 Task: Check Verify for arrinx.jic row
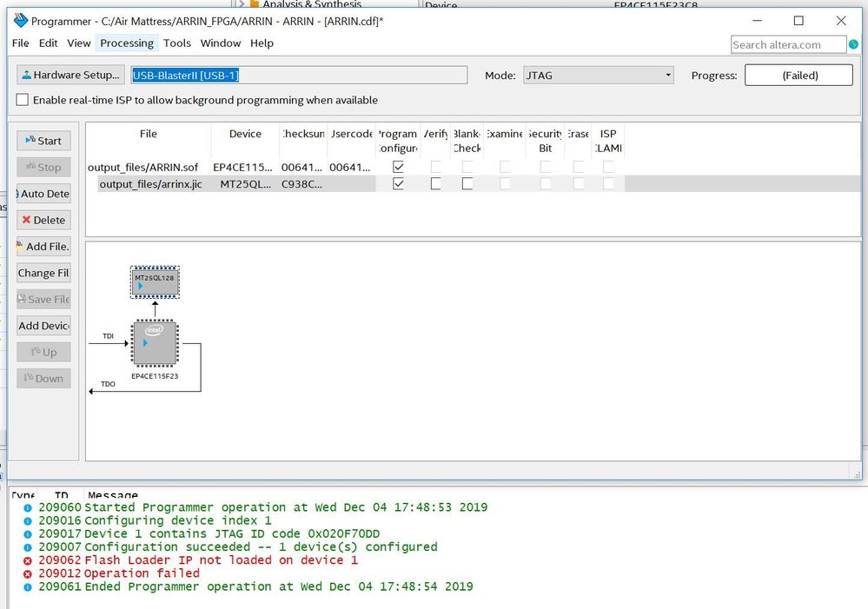tap(435, 184)
